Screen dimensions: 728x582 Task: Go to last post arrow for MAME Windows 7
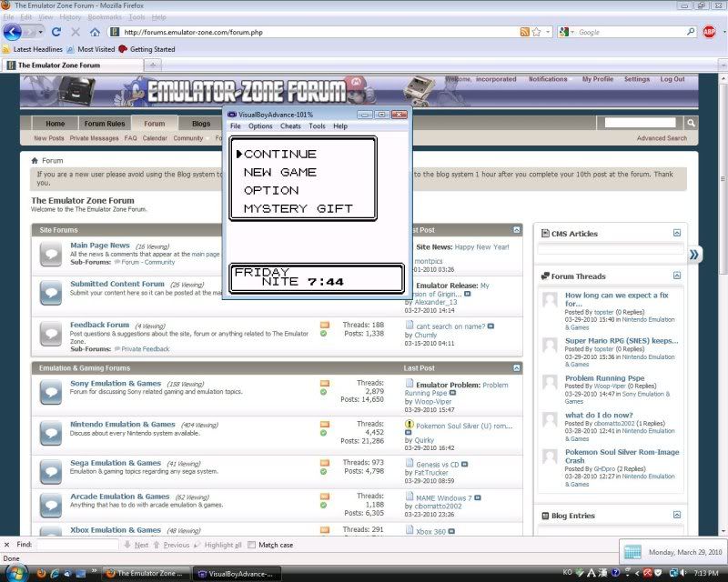(x=478, y=498)
